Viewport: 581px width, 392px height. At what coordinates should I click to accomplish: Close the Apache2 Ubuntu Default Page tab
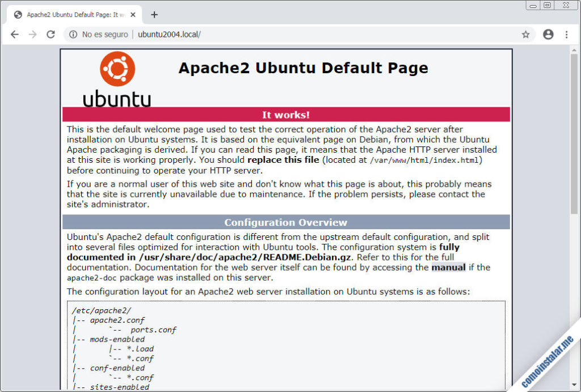[134, 15]
